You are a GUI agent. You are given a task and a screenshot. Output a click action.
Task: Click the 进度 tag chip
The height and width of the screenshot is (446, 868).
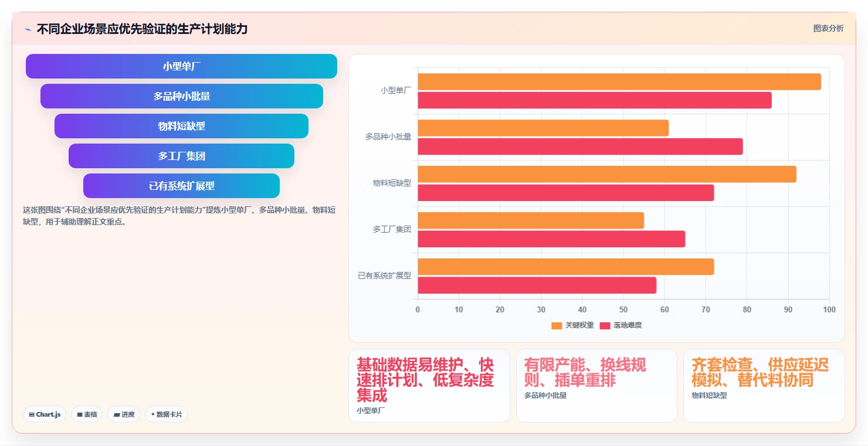pyautogui.click(x=124, y=414)
